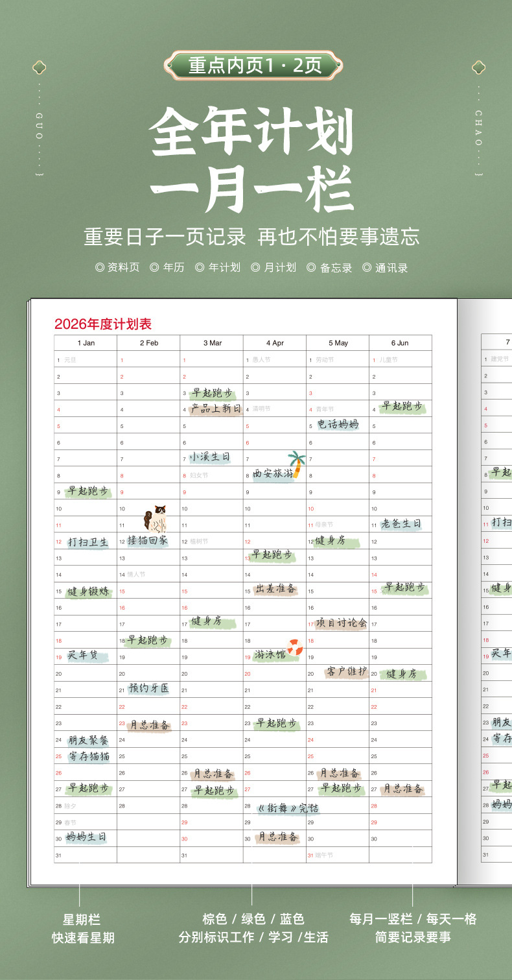Click the cat sticker in the February column
Screen dimensions: 512x980
pyautogui.click(x=156, y=520)
